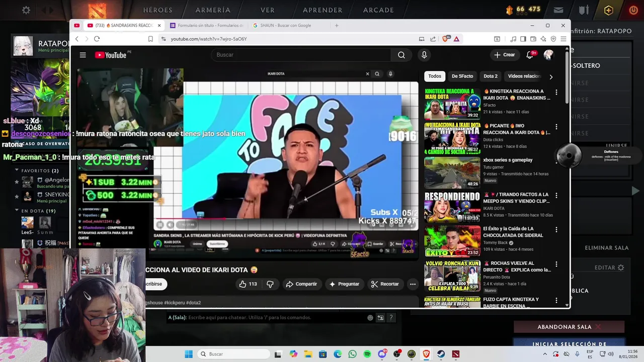Image resolution: width=644 pixels, height=362 pixels.
Task: Open options for ROCHAS VUELVE video
Action: tap(556, 264)
